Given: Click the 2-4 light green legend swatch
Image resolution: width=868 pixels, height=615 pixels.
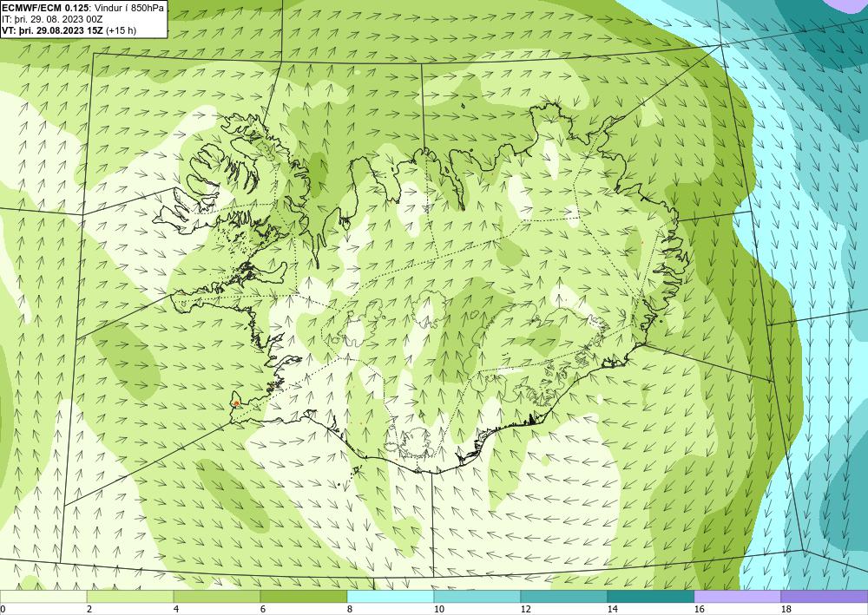Looking at the screenshot, I should coord(130,596).
